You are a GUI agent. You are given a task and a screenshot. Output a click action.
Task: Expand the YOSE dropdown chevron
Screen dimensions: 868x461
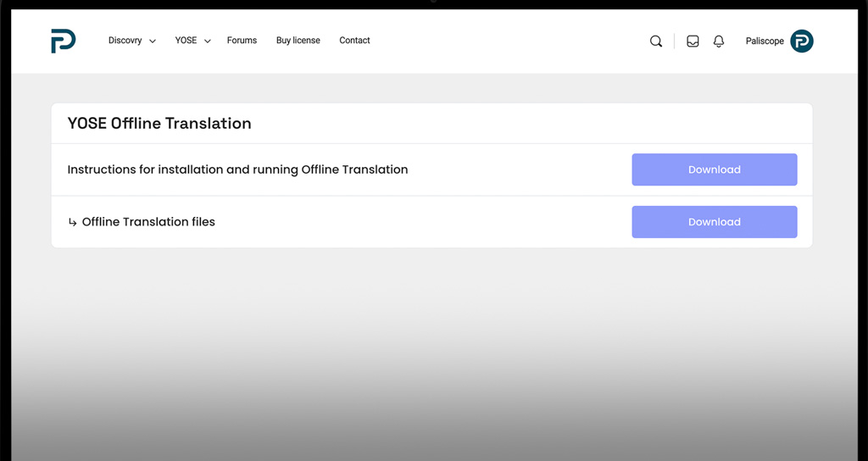(x=207, y=41)
